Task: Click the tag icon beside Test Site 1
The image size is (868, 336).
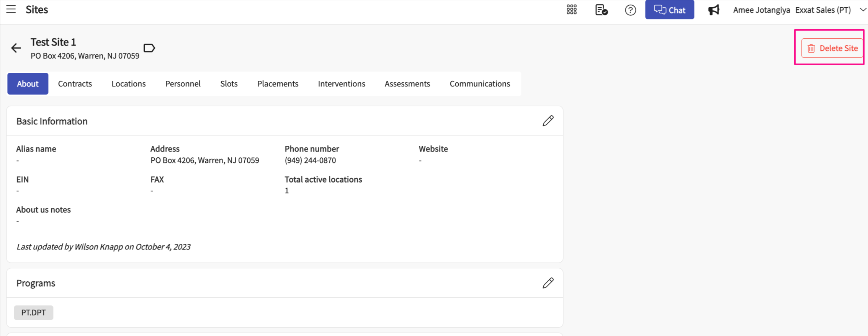Action: [x=149, y=48]
